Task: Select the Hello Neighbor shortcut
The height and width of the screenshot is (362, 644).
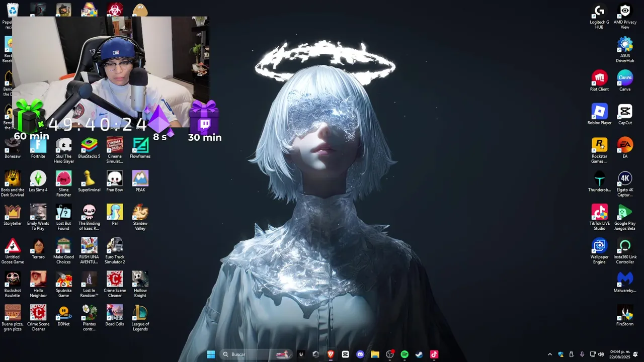Action: (38, 285)
